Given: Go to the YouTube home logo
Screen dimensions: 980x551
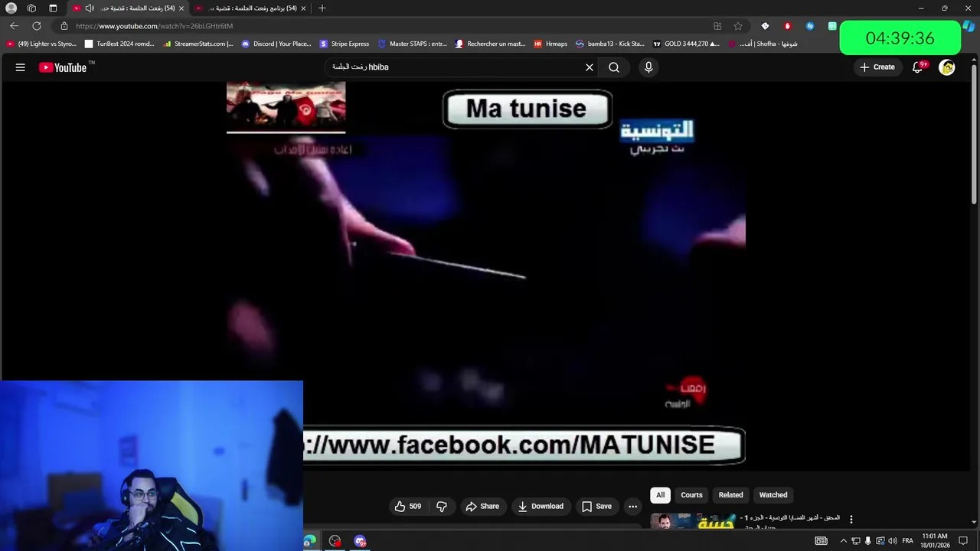Looking at the screenshot, I should tap(64, 67).
